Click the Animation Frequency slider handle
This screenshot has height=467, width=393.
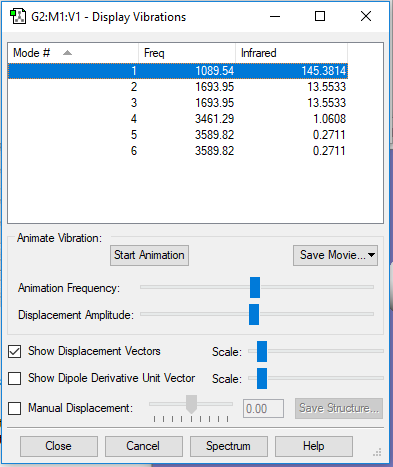tap(255, 287)
